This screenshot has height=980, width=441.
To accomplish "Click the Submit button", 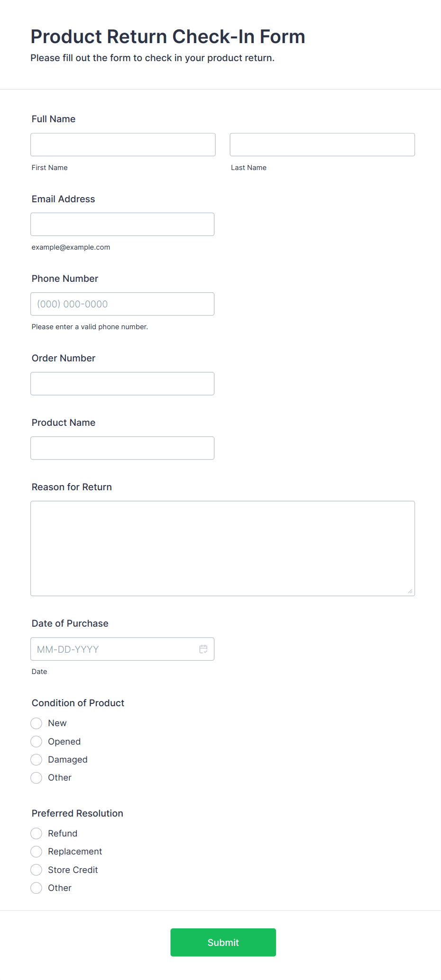I will coord(223,942).
